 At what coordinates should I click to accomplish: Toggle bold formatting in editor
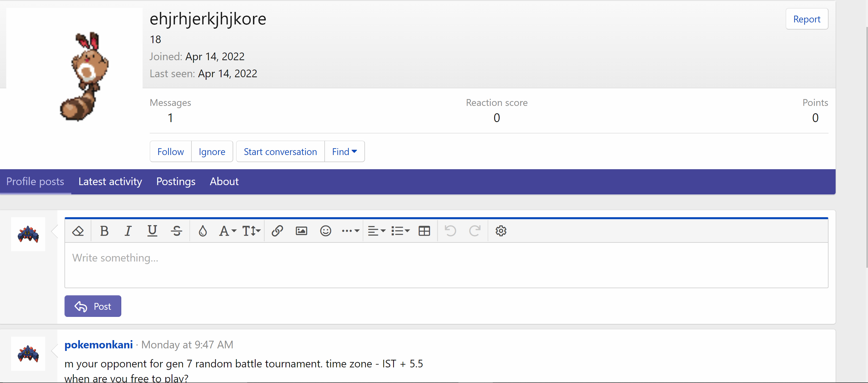point(104,231)
